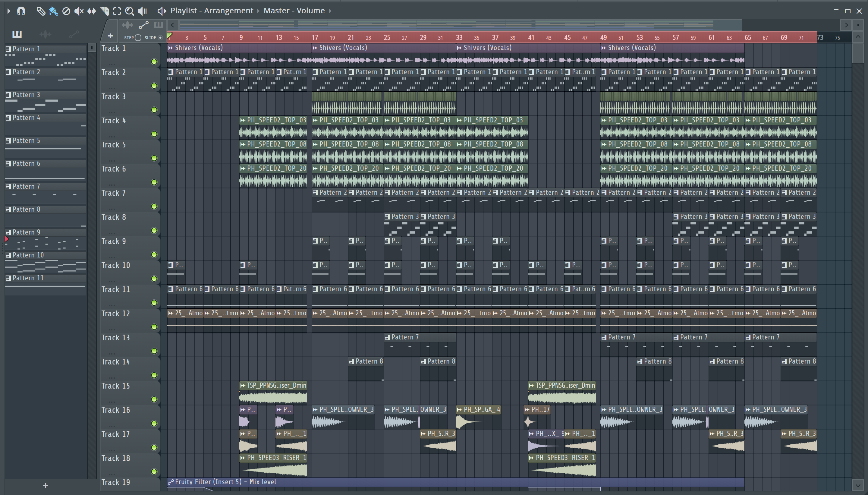The image size is (868, 495).
Task: Mute Track 7 with its green switch
Action: (154, 207)
